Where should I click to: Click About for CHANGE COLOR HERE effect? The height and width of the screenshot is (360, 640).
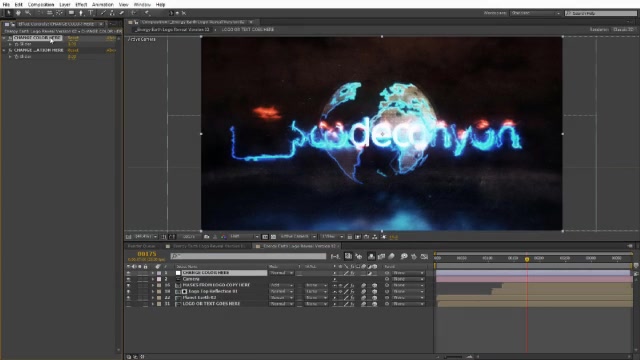pos(111,38)
